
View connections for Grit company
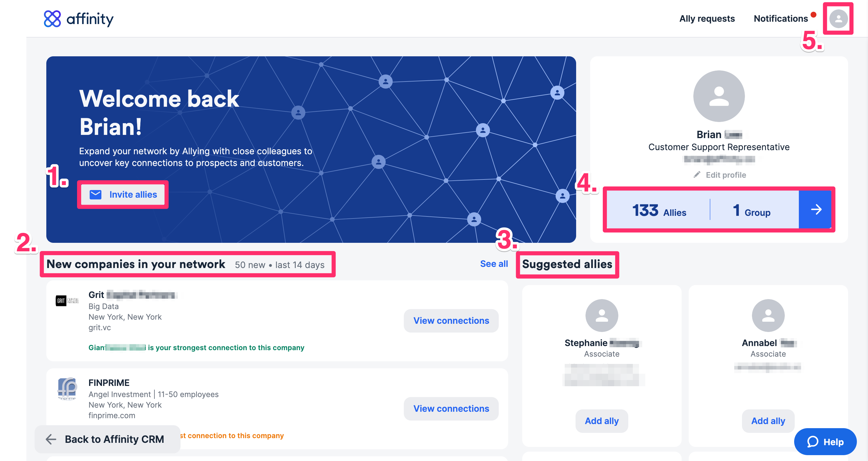click(x=451, y=320)
